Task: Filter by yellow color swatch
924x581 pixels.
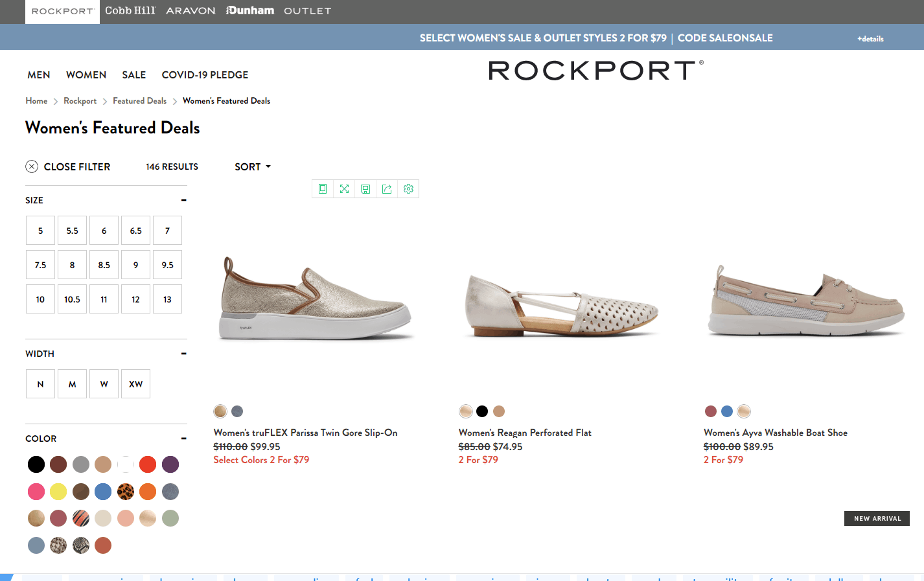Action: [58, 492]
